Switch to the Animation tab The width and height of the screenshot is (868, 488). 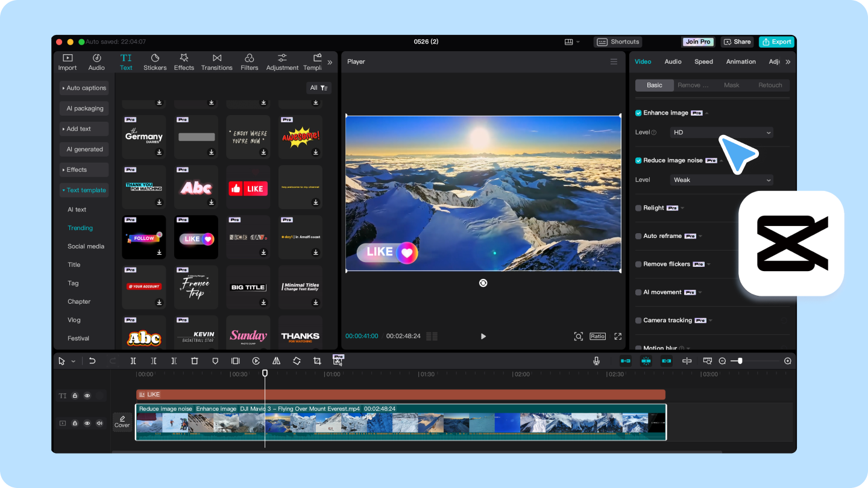741,61
